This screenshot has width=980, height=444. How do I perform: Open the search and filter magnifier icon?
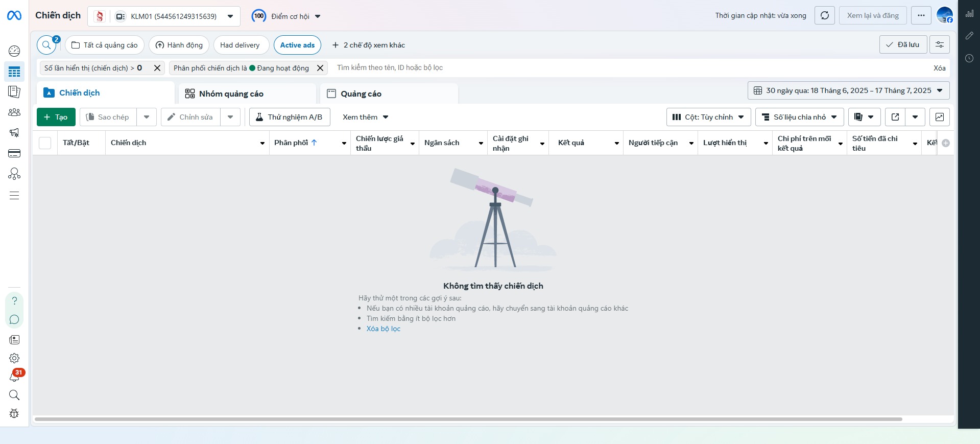point(46,45)
